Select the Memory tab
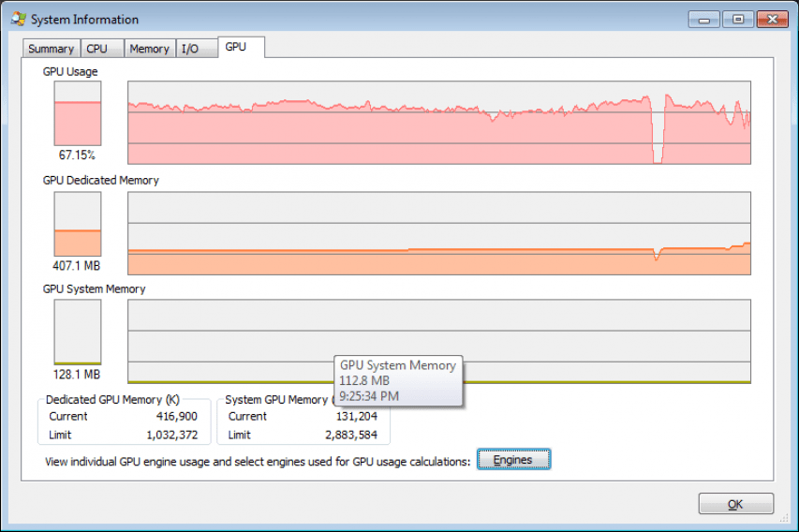 pyautogui.click(x=150, y=49)
